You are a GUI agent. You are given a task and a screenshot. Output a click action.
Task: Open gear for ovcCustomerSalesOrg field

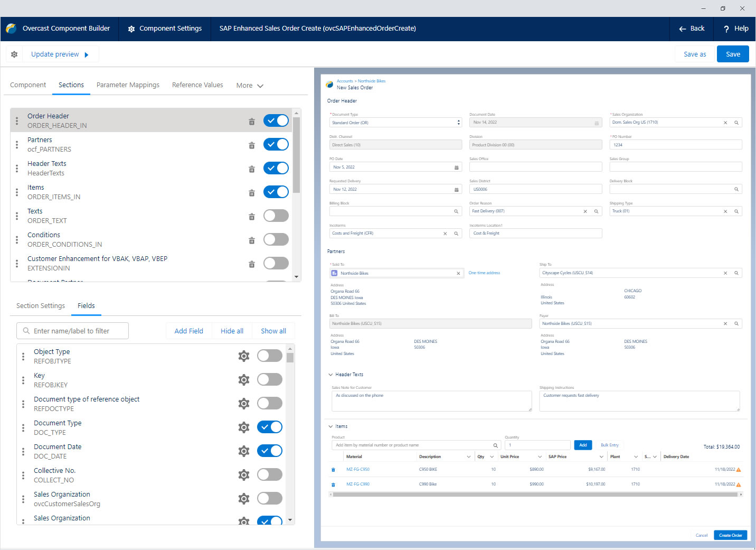(x=244, y=499)
